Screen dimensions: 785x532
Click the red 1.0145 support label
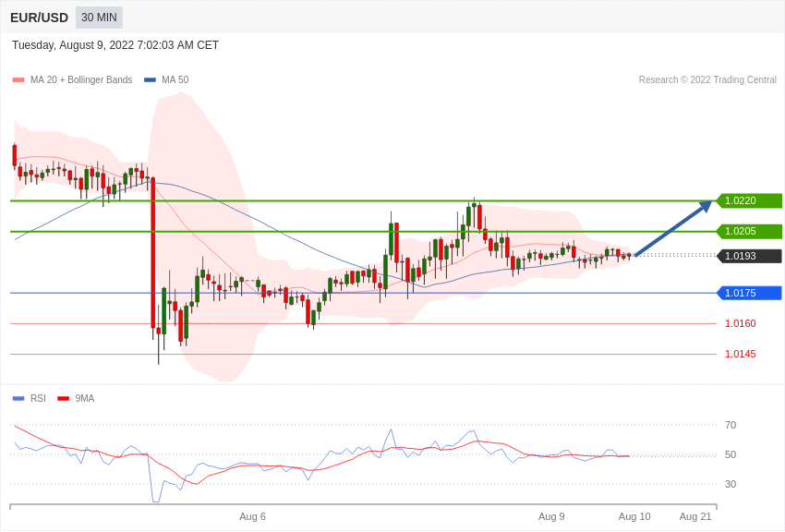point(741,354)
